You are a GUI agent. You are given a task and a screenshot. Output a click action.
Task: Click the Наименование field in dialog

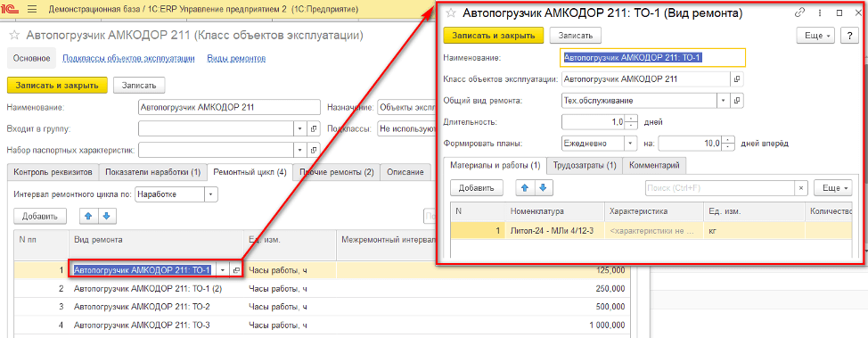[x=653, y=57]
